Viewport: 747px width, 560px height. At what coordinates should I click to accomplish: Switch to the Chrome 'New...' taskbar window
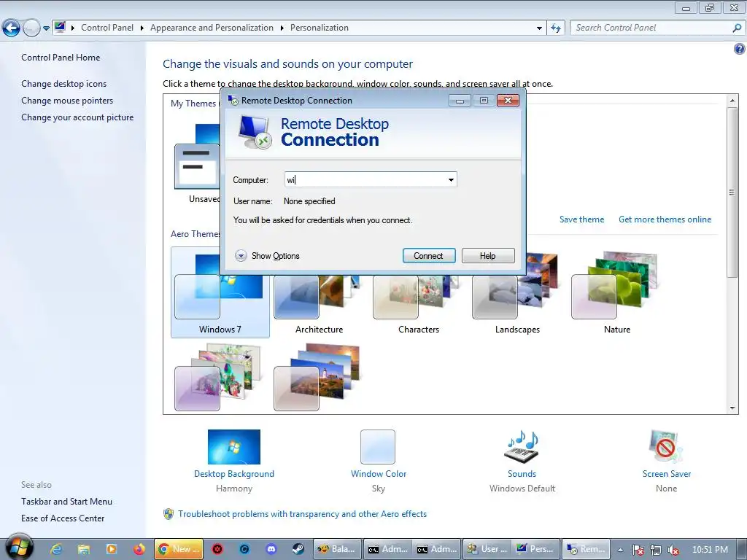click(x=179, y=549)
